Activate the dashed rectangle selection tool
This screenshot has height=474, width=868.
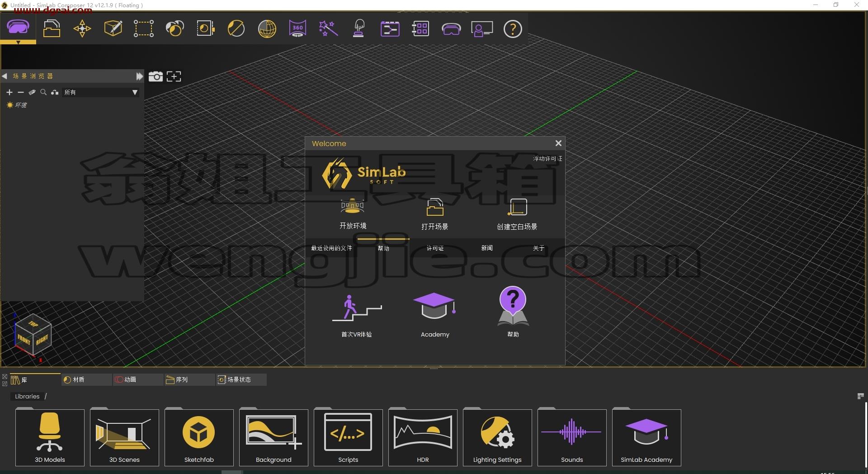tap(144, 28)
